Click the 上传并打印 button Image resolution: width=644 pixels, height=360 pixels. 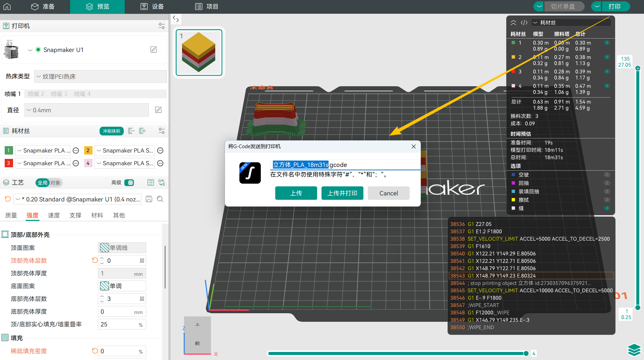(x=342, y=193)
